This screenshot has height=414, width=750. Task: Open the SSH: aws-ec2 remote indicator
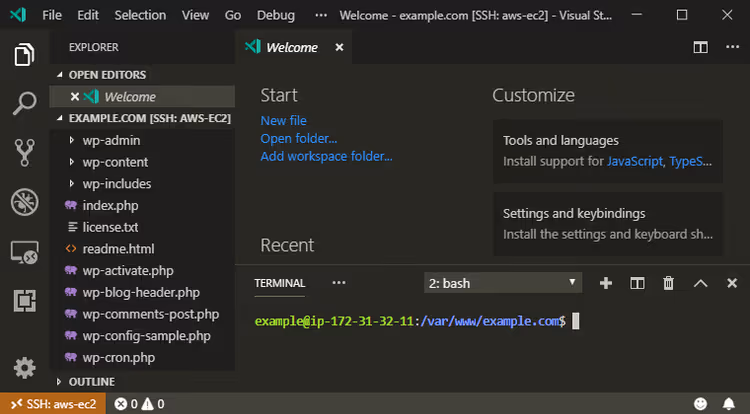tap(53, 404)
